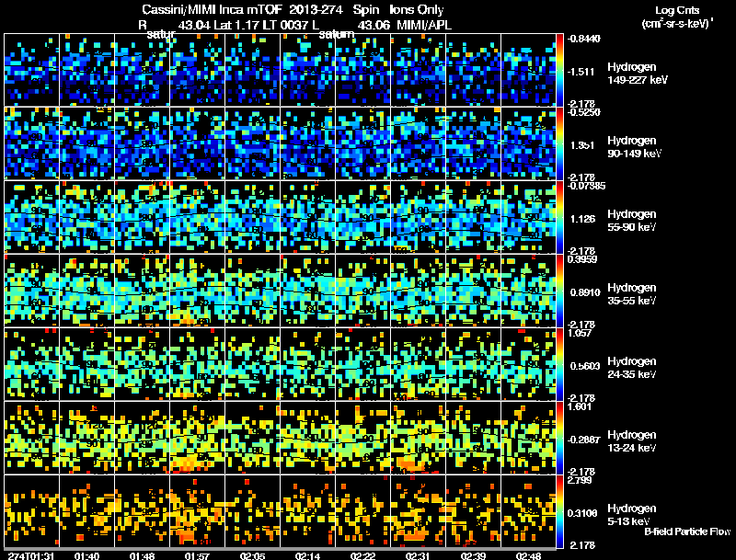The image size is (736, 560).
Task: Click the '-1.511' color scale midpoint value
Action: point(581,72)
